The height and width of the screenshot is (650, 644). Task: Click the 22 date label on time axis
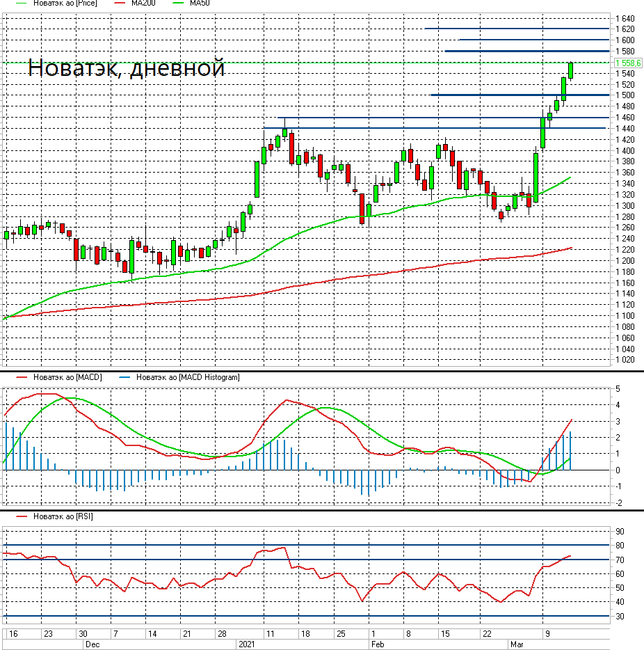pos(487,634)
